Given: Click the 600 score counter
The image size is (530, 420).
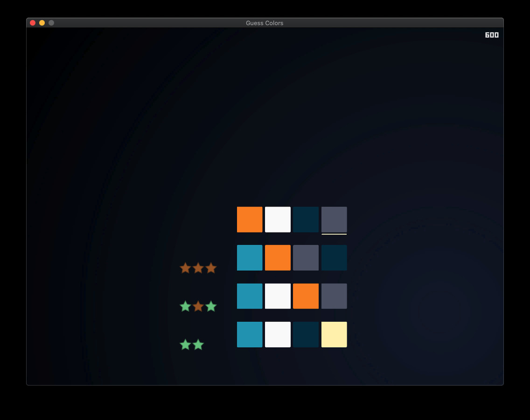Looking at the screenshot, I should tap(491, 34).
